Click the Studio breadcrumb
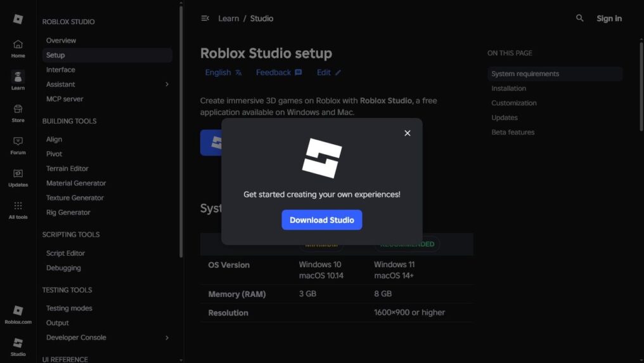 pyautogui.click(x=262, y=18)
